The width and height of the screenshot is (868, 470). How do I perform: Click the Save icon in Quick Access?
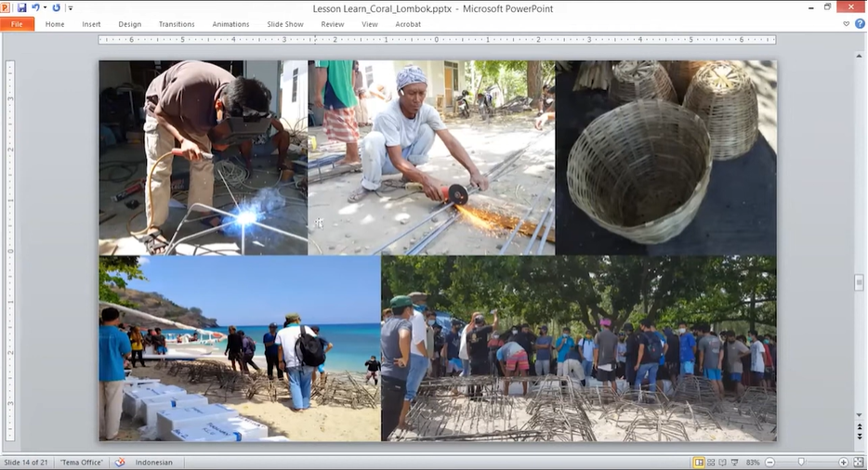(21, 7)
